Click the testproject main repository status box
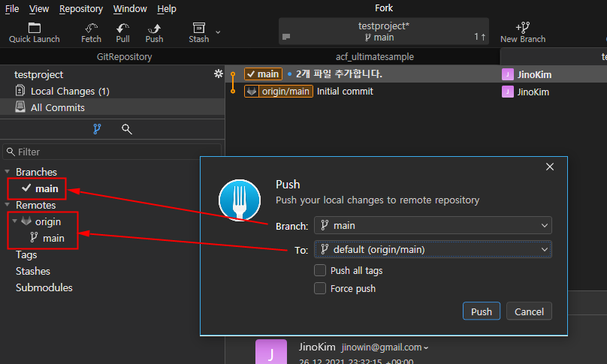The height and width of the screenshot is (364, 607). tap(384, 32)
